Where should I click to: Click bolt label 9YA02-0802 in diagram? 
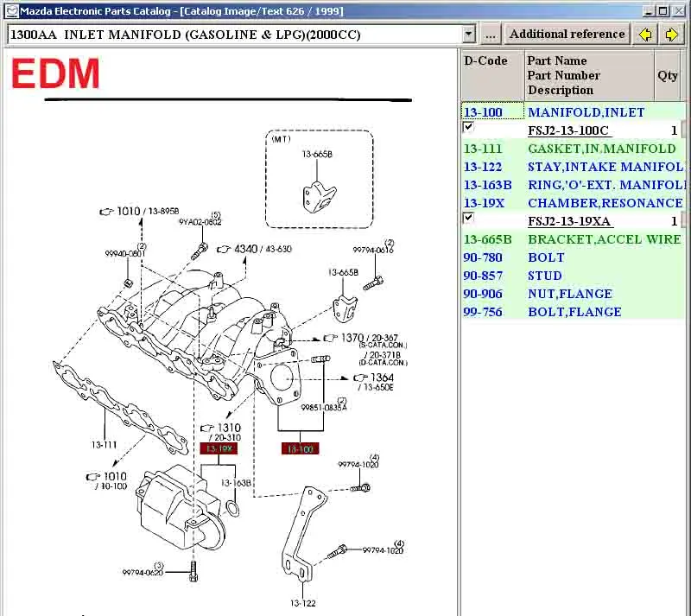click(200, 222)
